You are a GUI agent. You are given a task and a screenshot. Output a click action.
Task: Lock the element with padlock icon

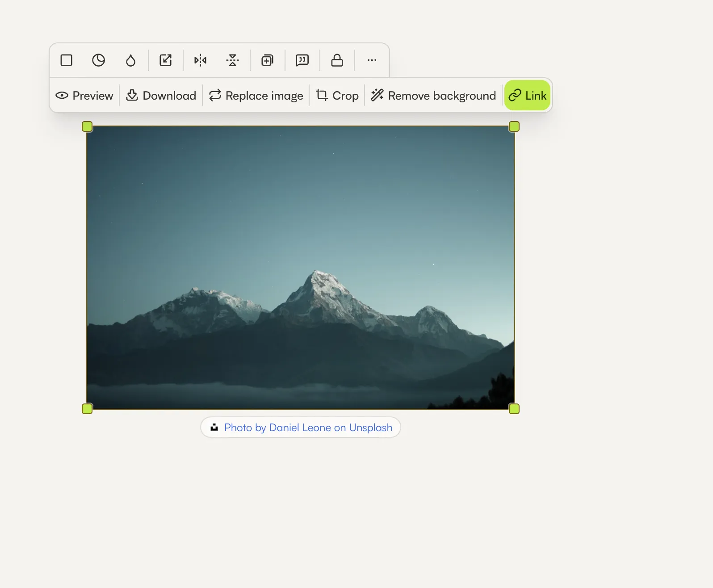point(337,60)
